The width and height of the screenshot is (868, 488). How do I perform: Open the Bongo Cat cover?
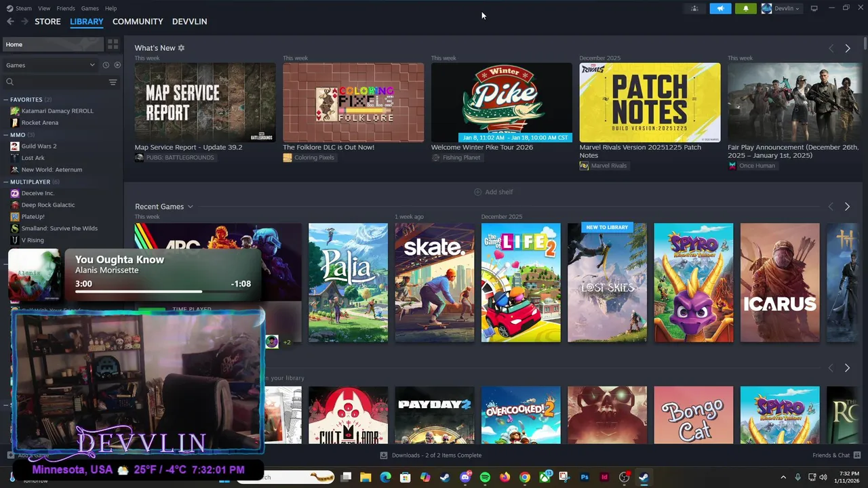click(x=694, y=415)
